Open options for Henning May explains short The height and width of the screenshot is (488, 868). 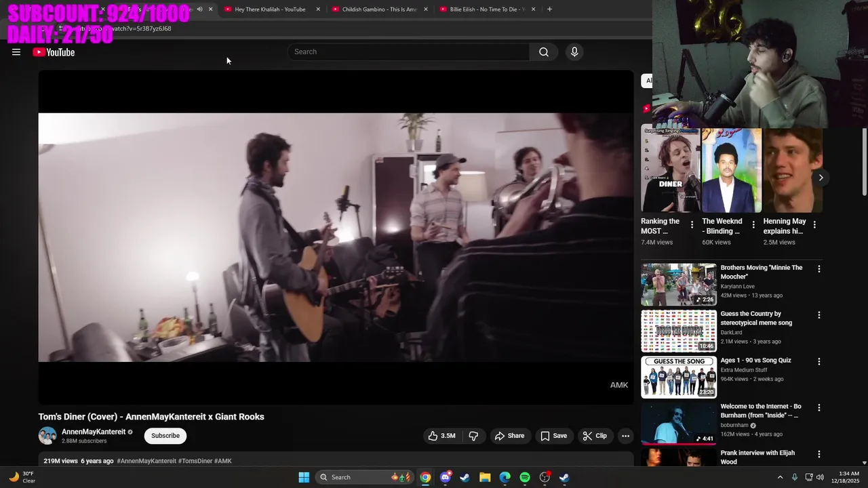coord(814,224)
